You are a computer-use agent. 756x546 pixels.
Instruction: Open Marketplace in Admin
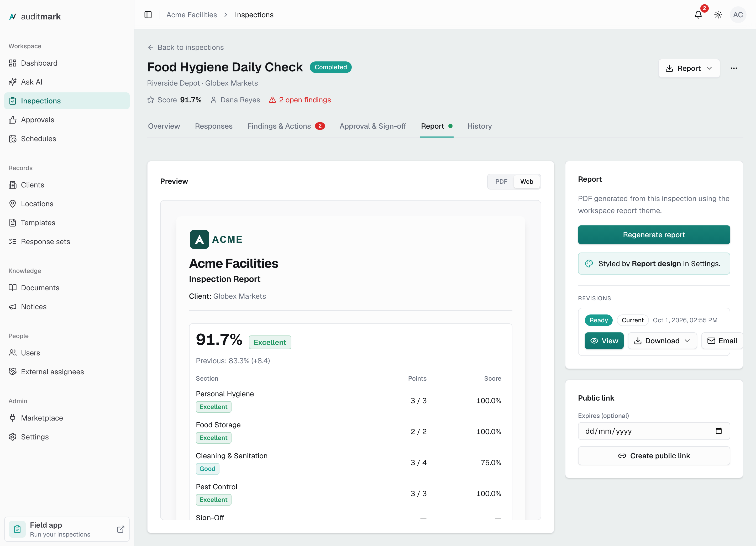(x=67, y=418)
